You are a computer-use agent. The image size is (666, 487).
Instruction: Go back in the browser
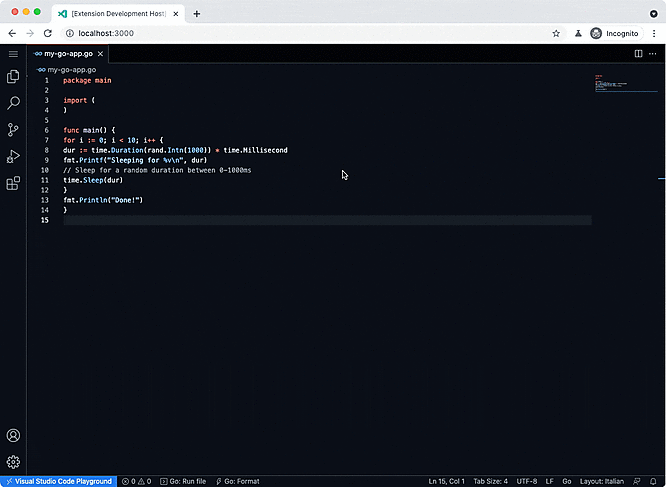point(12,34)
